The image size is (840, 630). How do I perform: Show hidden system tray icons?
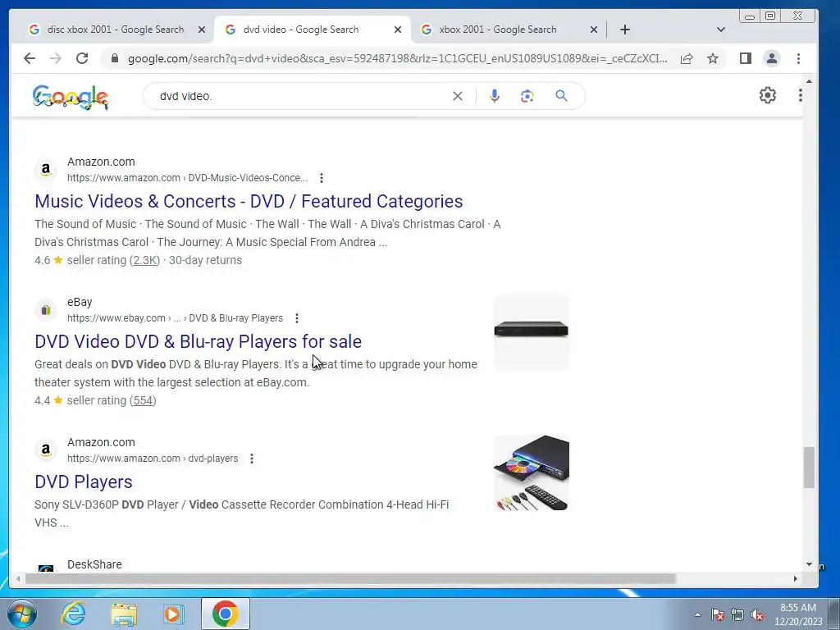[x=697, y=614]
